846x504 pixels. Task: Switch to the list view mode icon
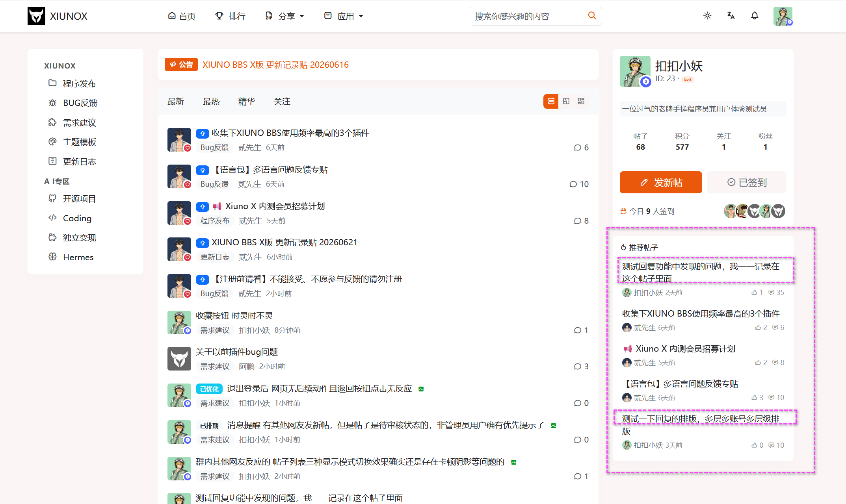[x=551, y=101]
